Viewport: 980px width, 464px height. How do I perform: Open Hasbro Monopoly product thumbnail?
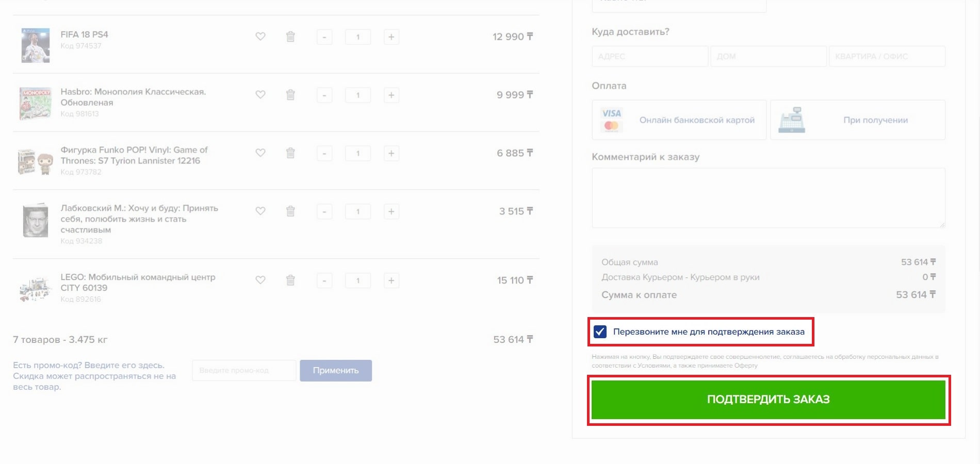tap(36, 104)
